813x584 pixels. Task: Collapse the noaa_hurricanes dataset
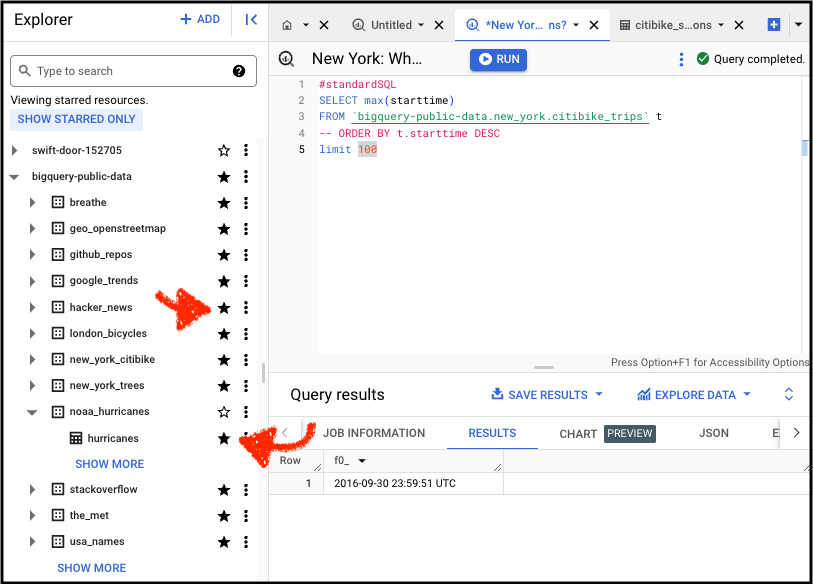32,412
